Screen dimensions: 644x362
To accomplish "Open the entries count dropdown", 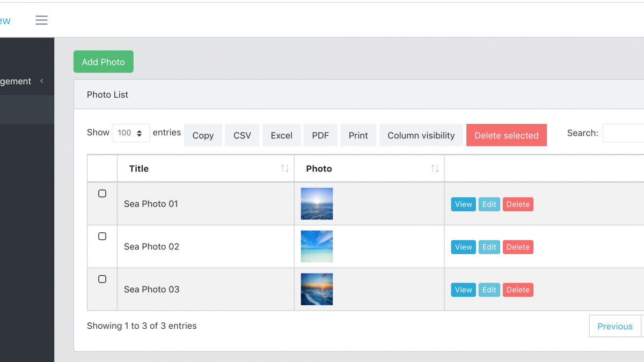I will click(x=131, y=133).
